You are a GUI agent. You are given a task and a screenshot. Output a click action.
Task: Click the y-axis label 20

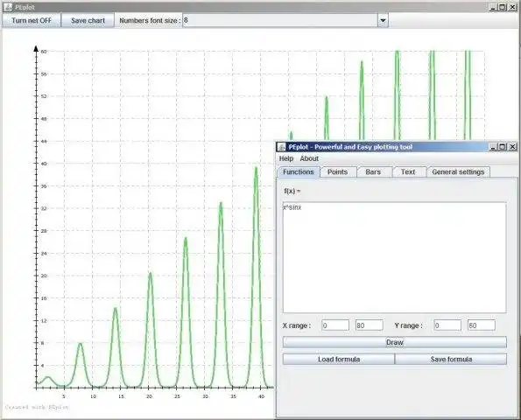[x=44, y=276]
